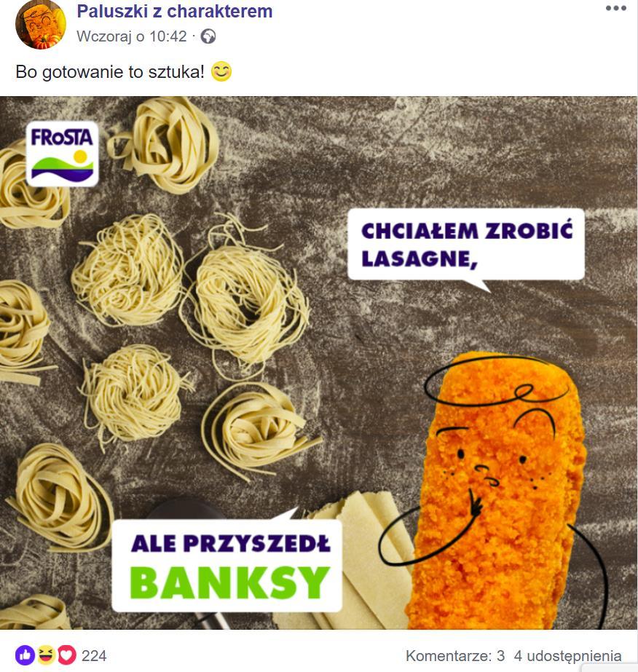Click the Haha laughing reaction icon

[x=46, y=655]
